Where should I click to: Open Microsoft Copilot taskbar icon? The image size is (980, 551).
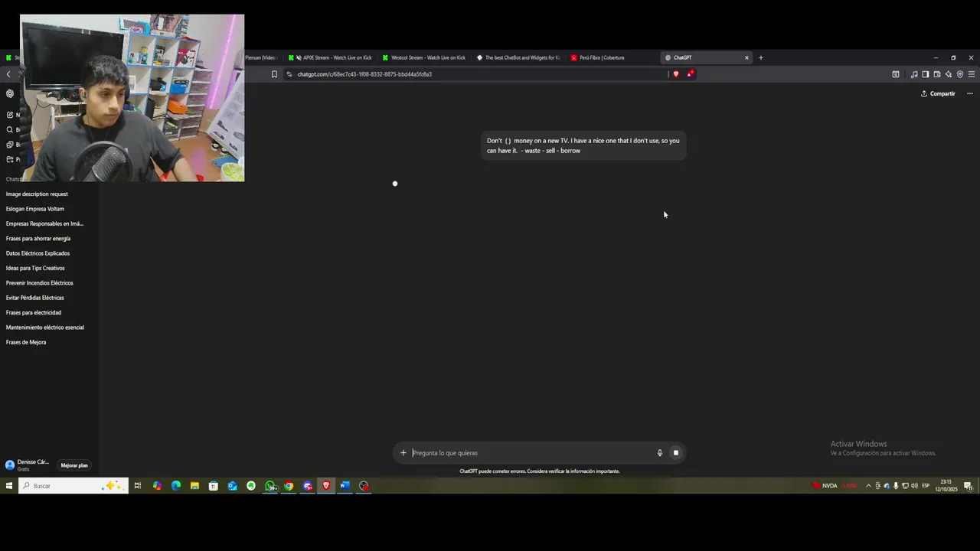[157, 486]
